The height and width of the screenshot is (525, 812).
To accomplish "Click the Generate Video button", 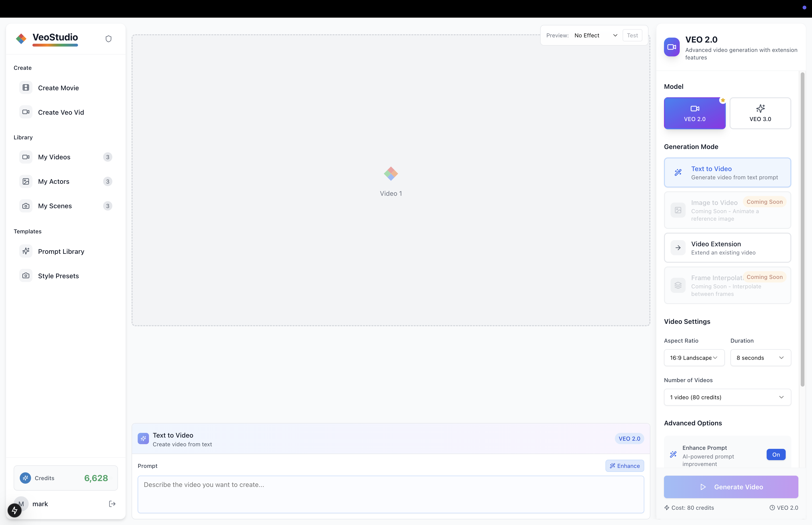I will (x=730, y=487).
